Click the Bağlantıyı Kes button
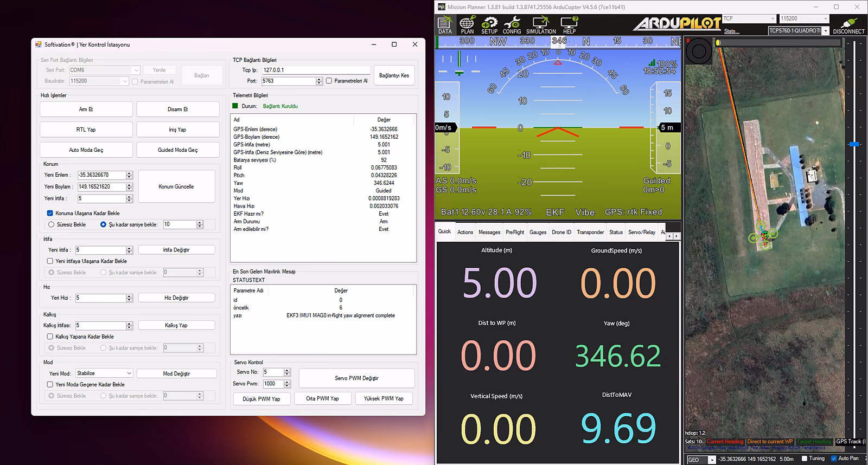 pos(394,75)
